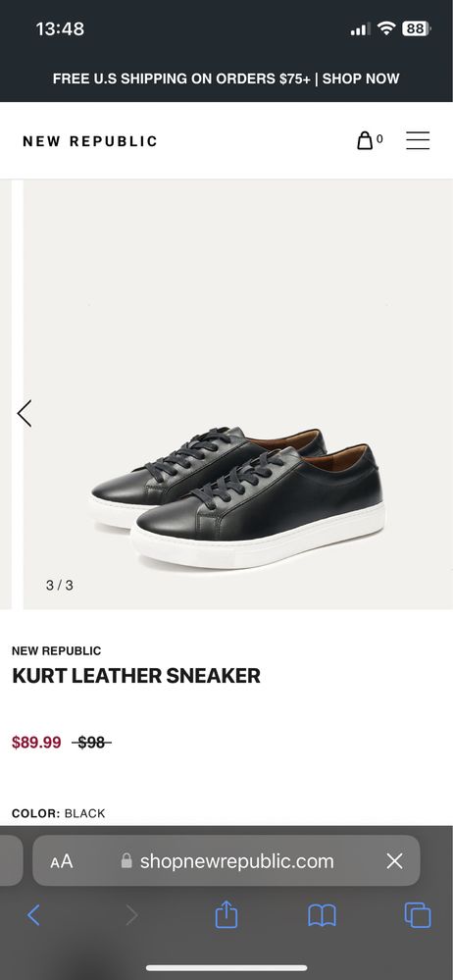Image resolution: width=453 pixels, height=980 pixels.
Task: Open the hamburger navigation menu
Action: click(418, 140)
